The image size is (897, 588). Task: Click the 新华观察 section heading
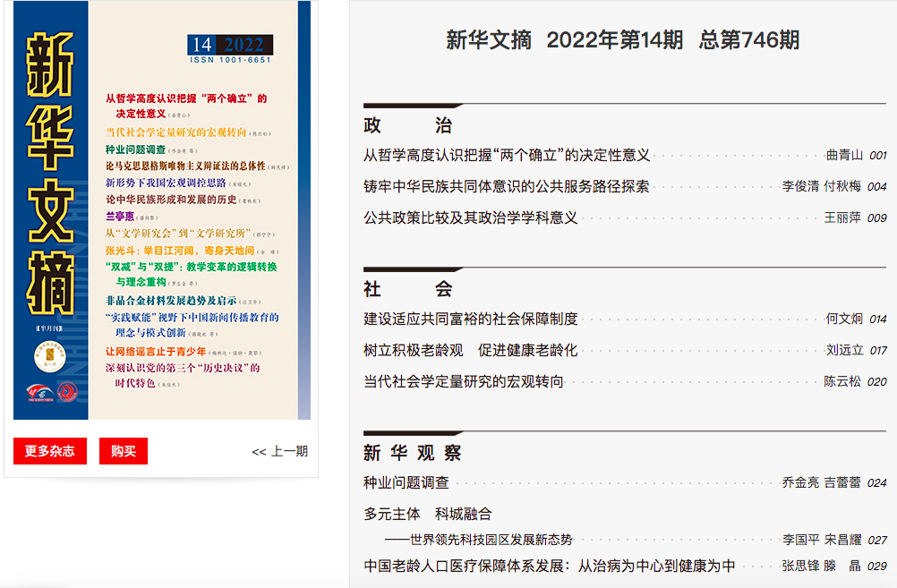[x=412, y=453]
